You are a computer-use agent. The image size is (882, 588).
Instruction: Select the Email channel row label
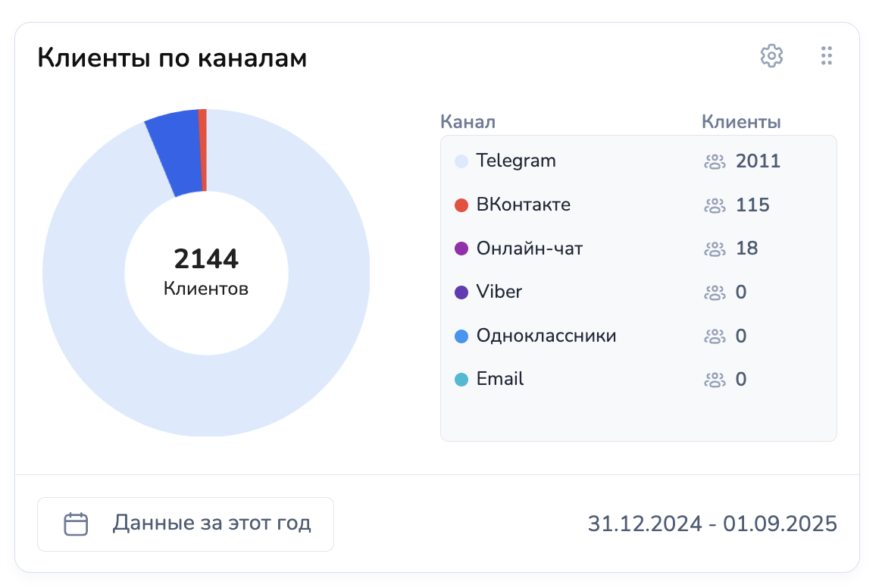pos(500,379)
